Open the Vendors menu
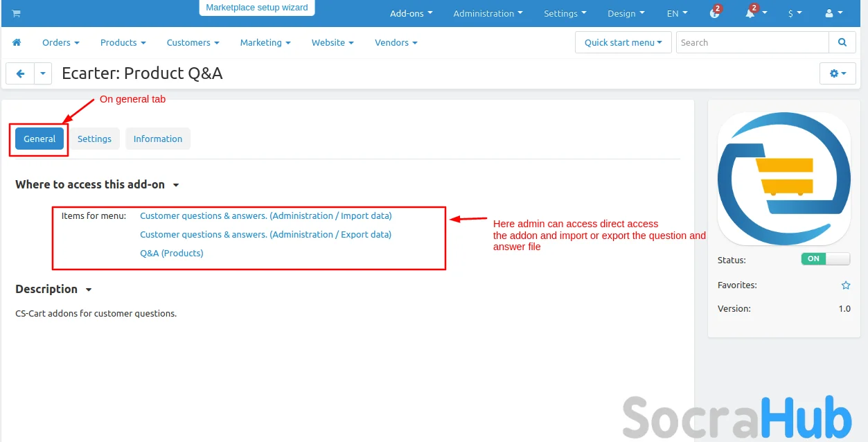The image size is (868, 442). pos(396,42)
